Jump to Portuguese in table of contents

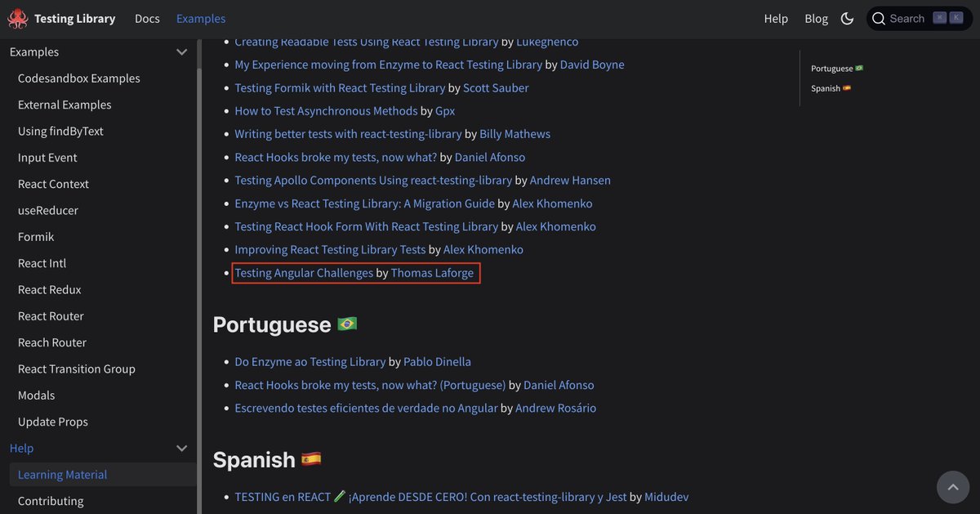[837, 69]
